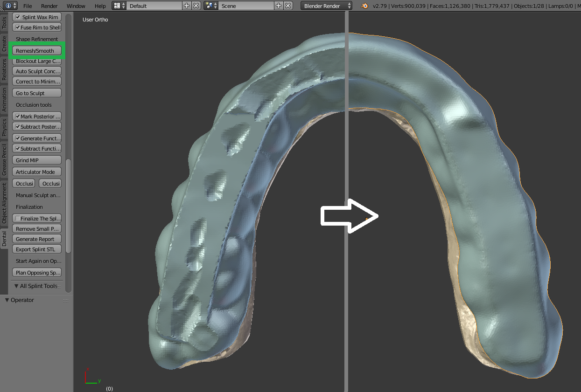Switch to the Tools tab

(4, 23)
